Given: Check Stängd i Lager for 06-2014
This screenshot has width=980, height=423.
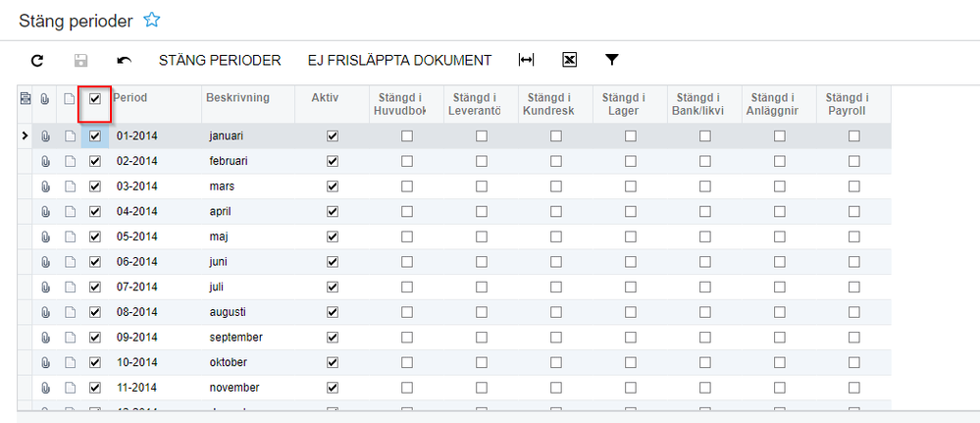Looking at the screenshot, I should [x=631, y=262].
